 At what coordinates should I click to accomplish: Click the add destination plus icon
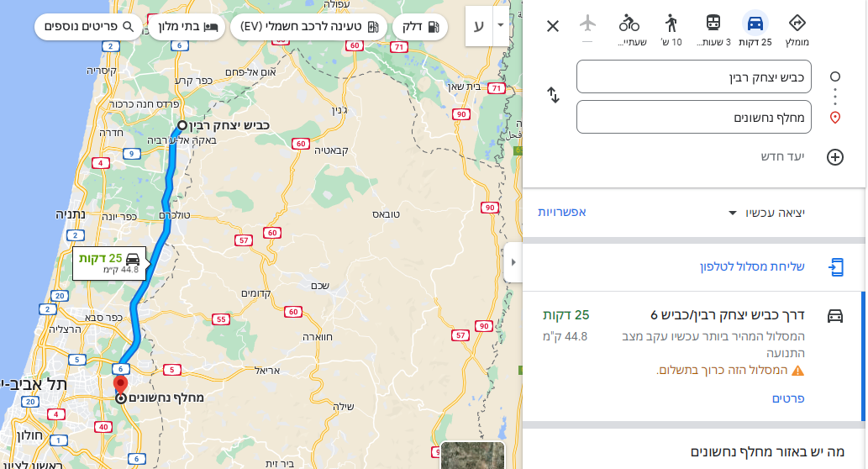pyautogui.click(x=834, y=157)
